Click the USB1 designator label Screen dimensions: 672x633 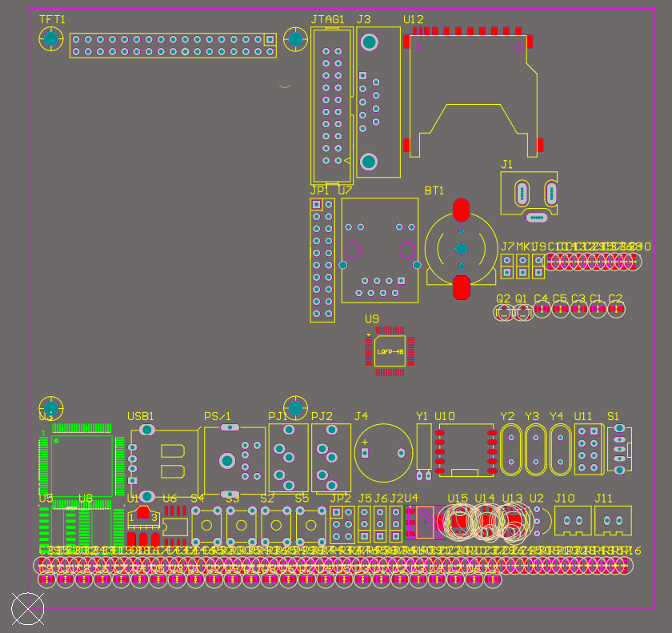pos(141,416)
